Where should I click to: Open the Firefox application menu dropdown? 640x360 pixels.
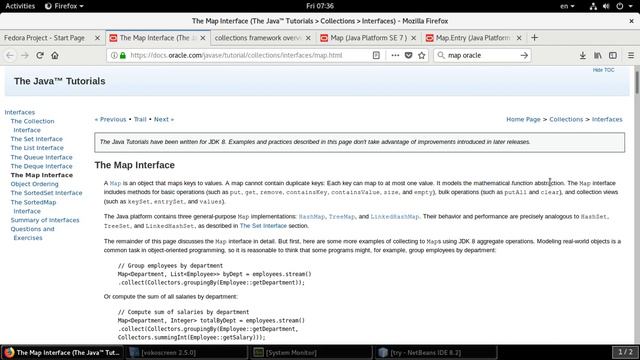(64, 6)
